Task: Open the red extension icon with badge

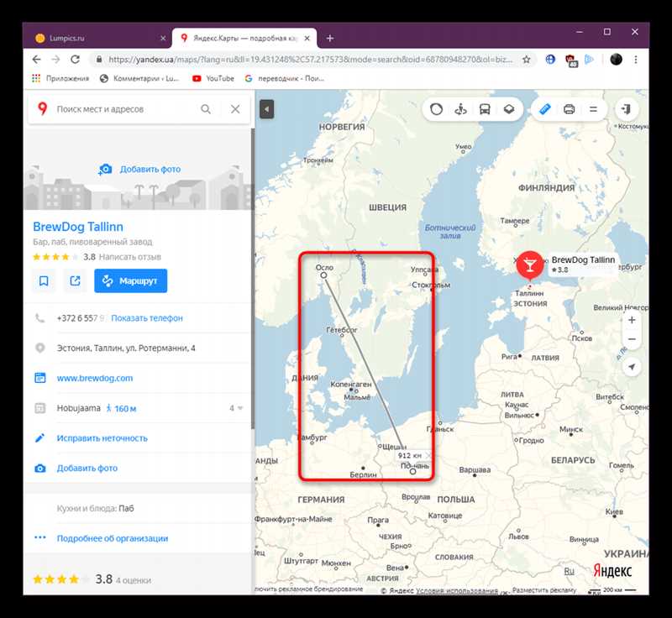Action: point(571,60)
